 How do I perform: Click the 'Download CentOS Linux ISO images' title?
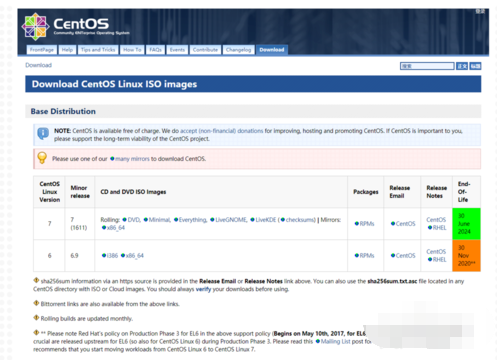(114, 84)
